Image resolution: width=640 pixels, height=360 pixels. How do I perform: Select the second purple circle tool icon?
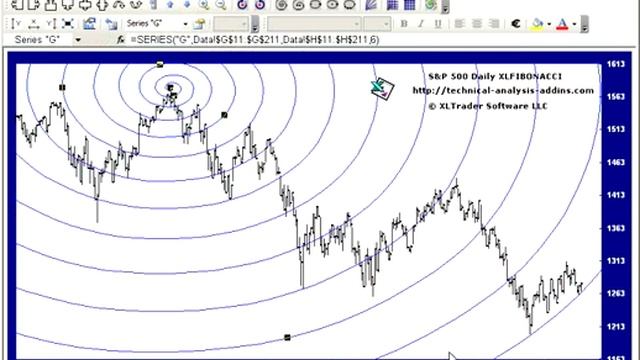coord(260,5)
